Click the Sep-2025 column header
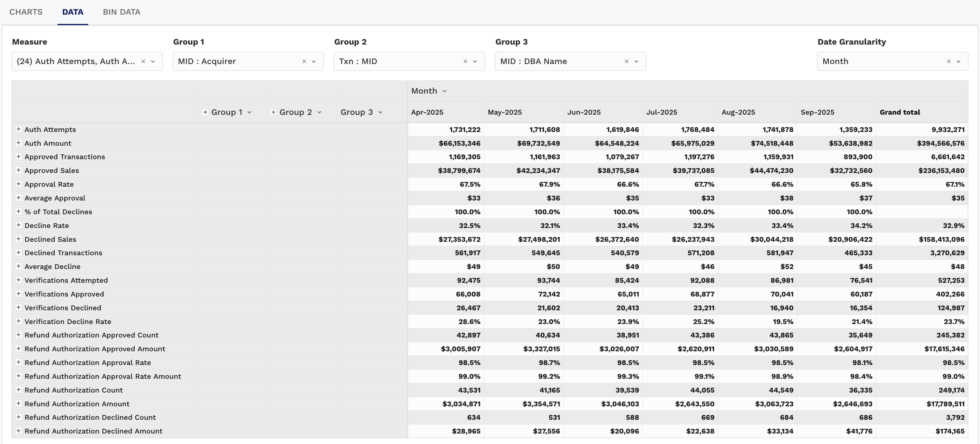The image size is (980, 444). point(817,112)
